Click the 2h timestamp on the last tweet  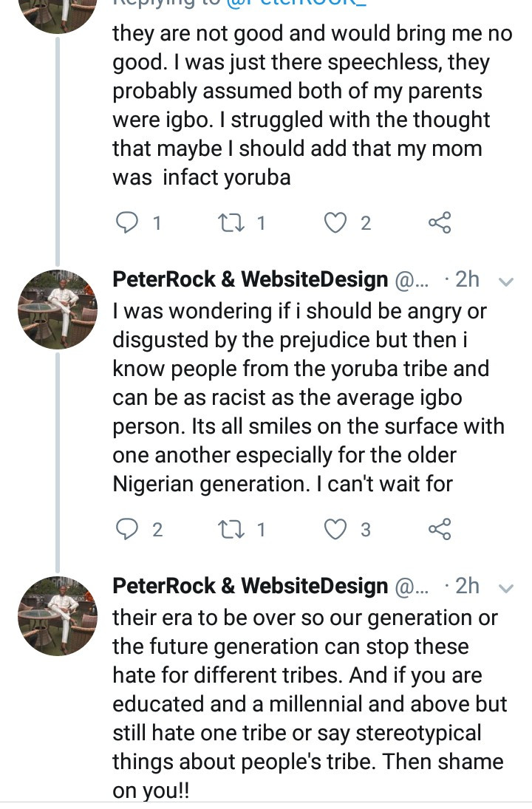467,586
